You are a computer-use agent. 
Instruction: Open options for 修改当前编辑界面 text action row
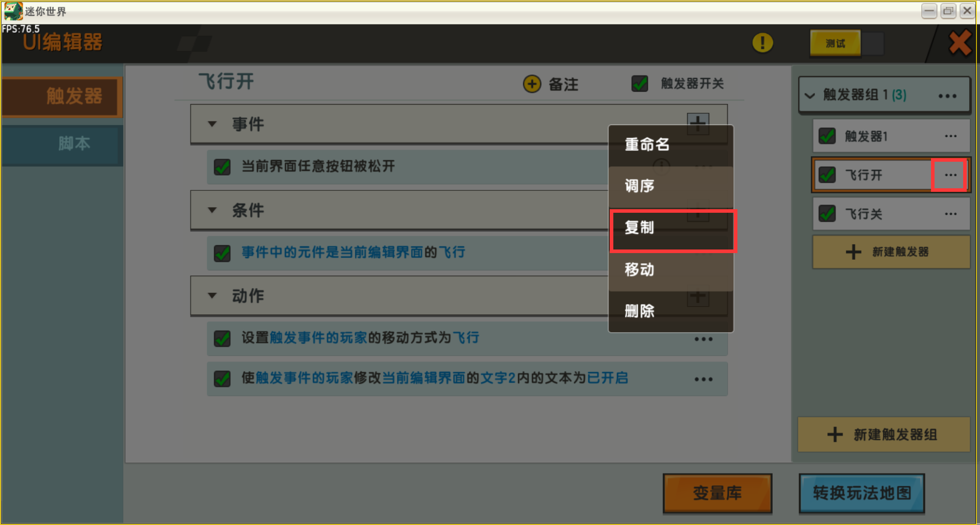tap(703, 379)
